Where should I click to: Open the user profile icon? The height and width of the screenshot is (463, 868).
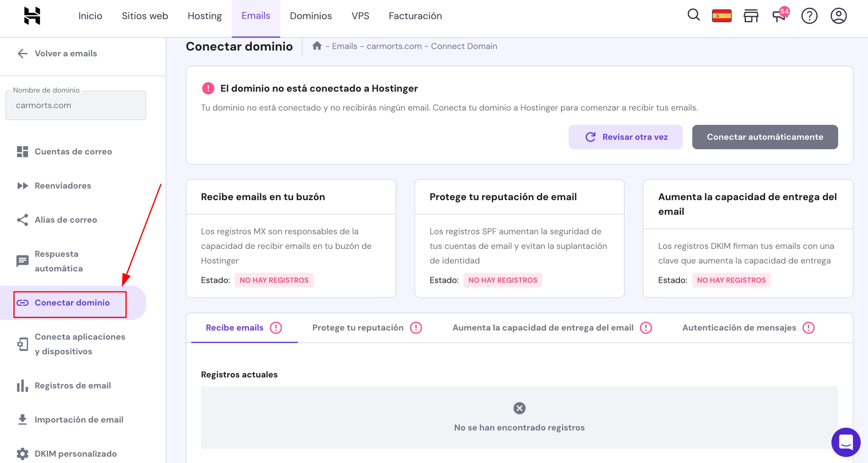tap(839, 16)
